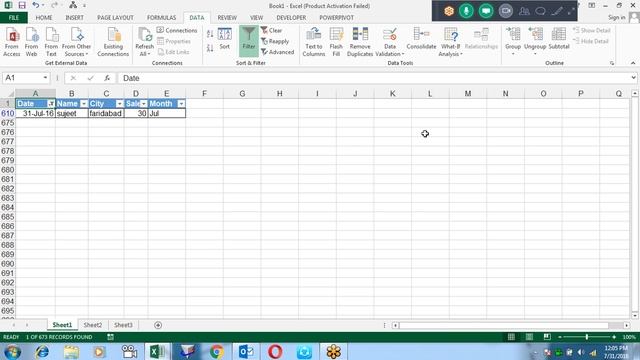Switch to Normal view icon
This screenshot has height=360, width=640.
coord(511,337)
